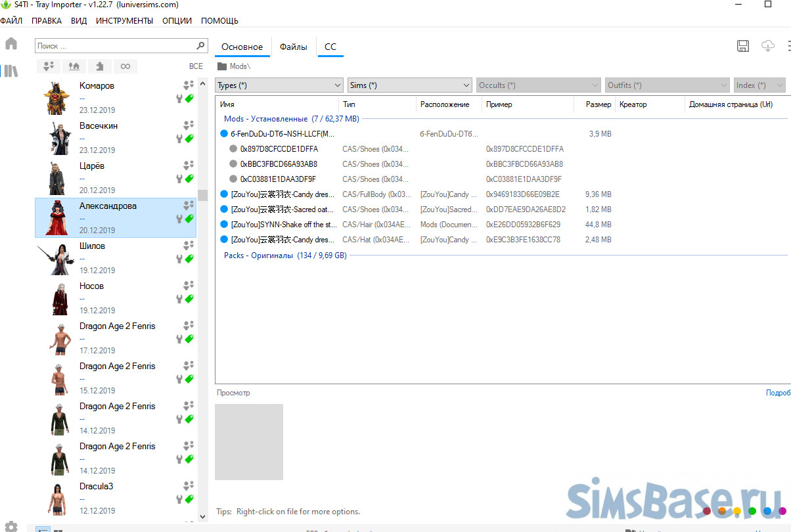Switch to the Файлы tab
Image resolution: width=791 pixels, height=532 pixels.
click(293, 47)
